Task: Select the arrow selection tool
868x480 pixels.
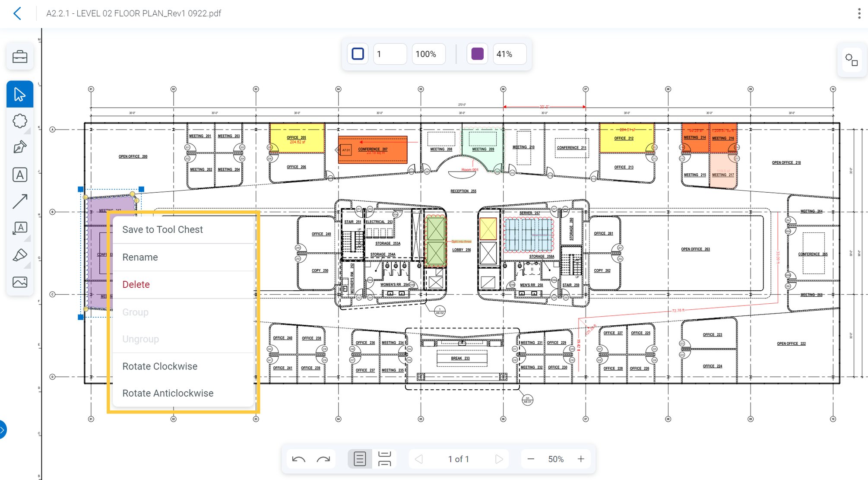Action: [x=19, y=93]
